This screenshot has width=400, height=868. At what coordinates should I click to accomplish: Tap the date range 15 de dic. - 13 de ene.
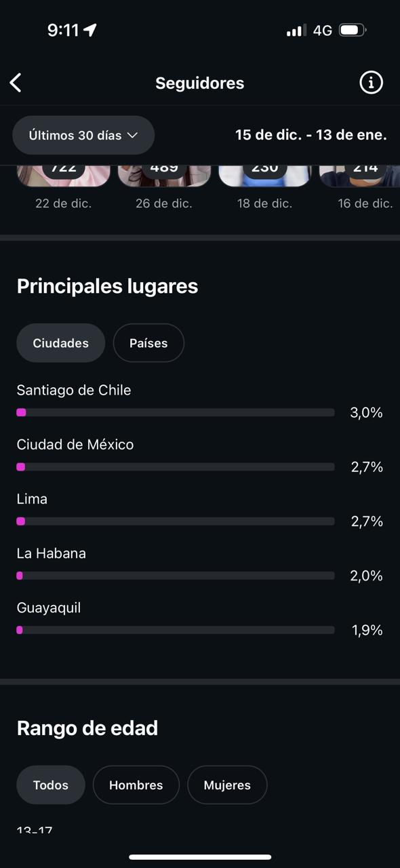[x=311, y=135]
